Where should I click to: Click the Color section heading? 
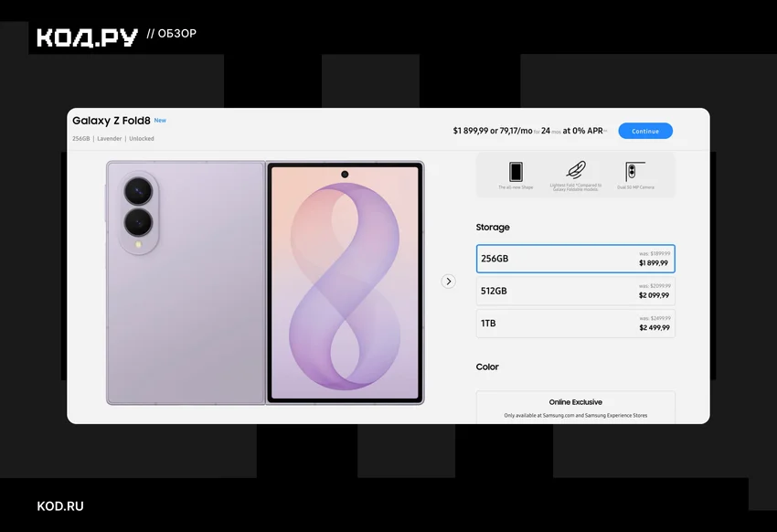click(x=487, y=367)
